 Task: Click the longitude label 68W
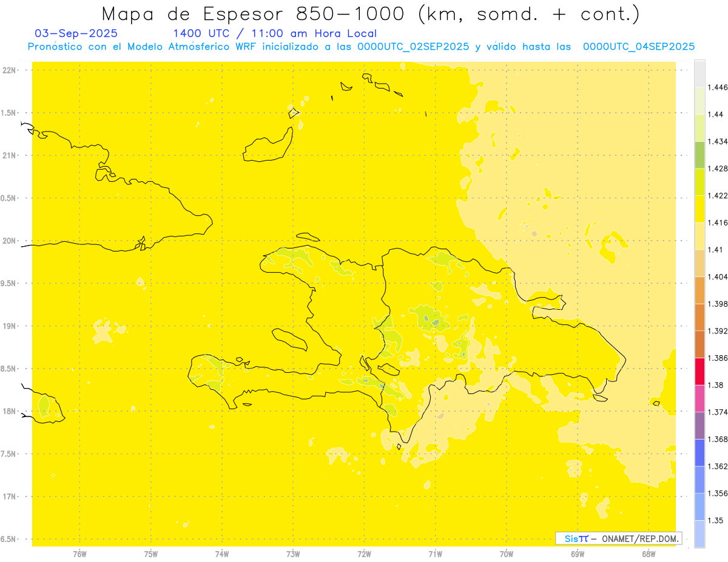[x=649, y=554]
